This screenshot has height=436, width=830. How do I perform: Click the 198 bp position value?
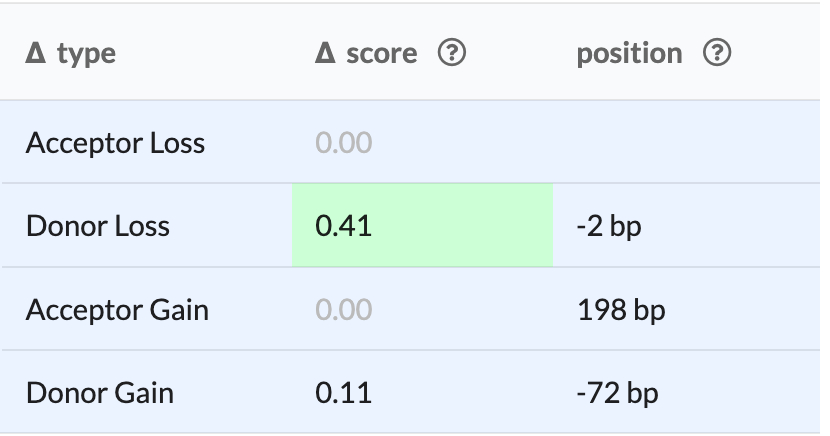point(621,310)
